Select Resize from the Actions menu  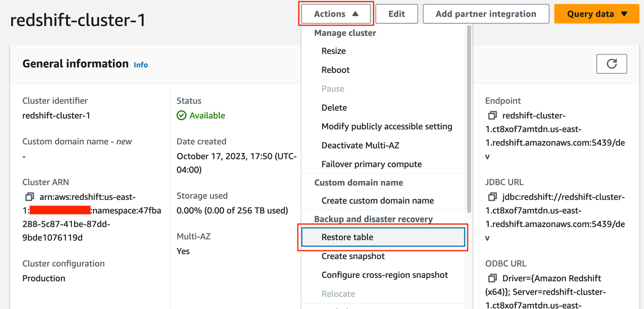click(333, 51)
